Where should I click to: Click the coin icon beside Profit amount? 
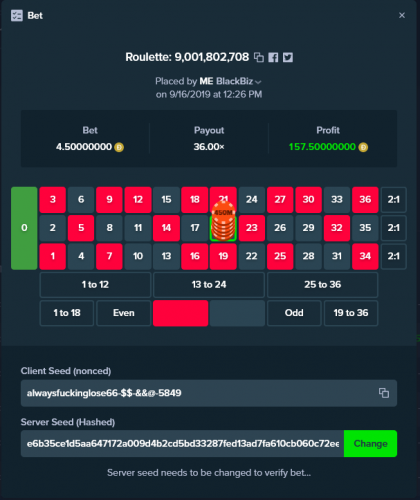(363, 147)
